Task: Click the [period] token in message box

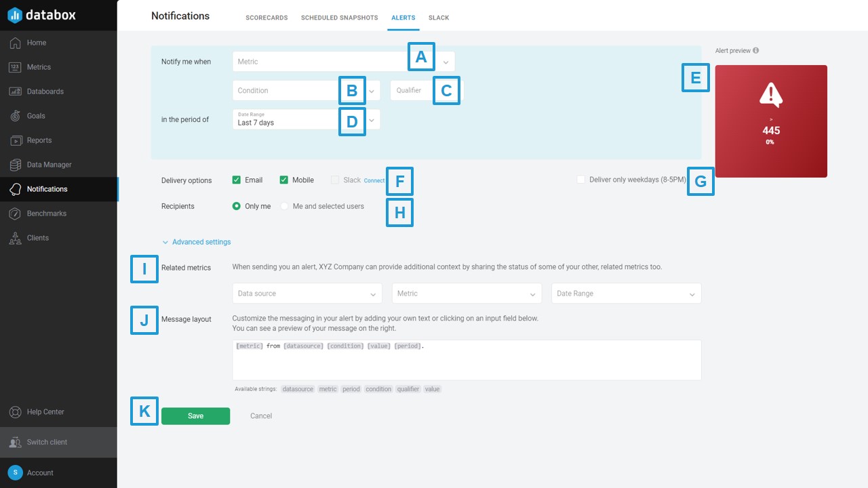Action: pos(408,346)
